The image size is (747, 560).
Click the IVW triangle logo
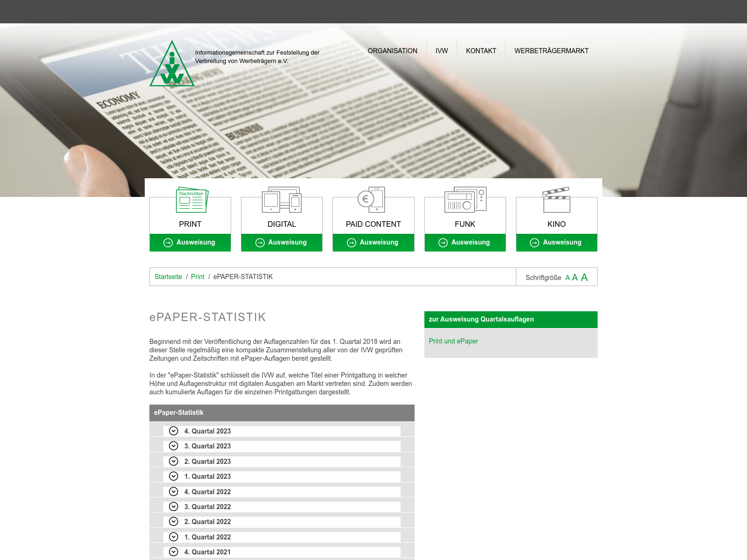pos(172,63)
